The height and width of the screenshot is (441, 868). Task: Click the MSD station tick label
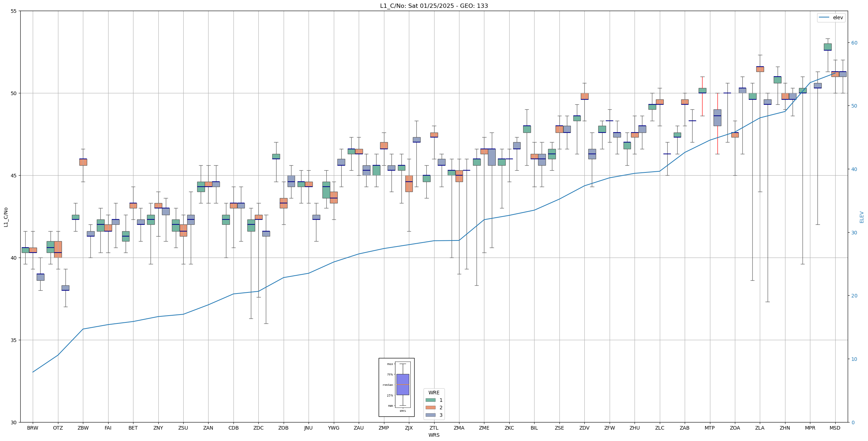pyautogui.click(x=835, y=428)
